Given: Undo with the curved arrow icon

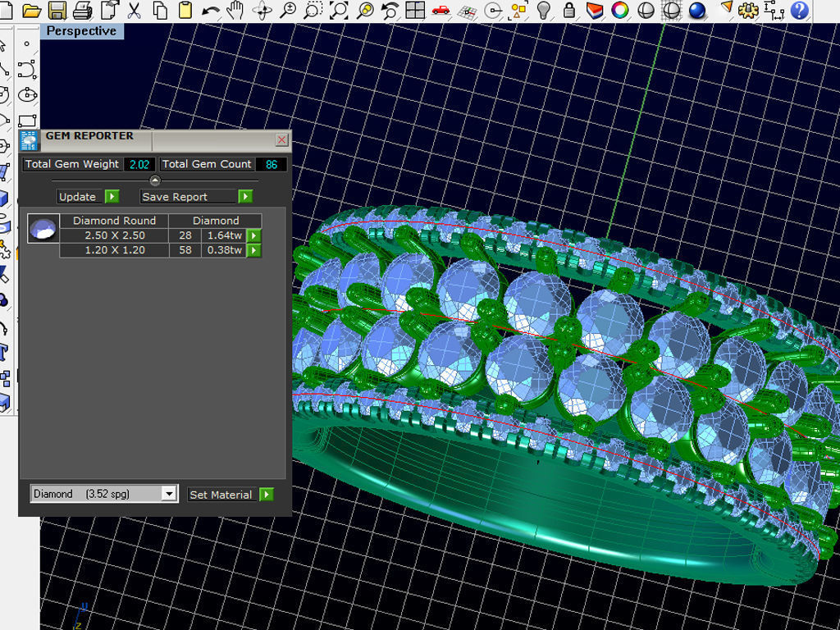Looking at the screenshot, I should pyautogui.click(x=211, y=10).
